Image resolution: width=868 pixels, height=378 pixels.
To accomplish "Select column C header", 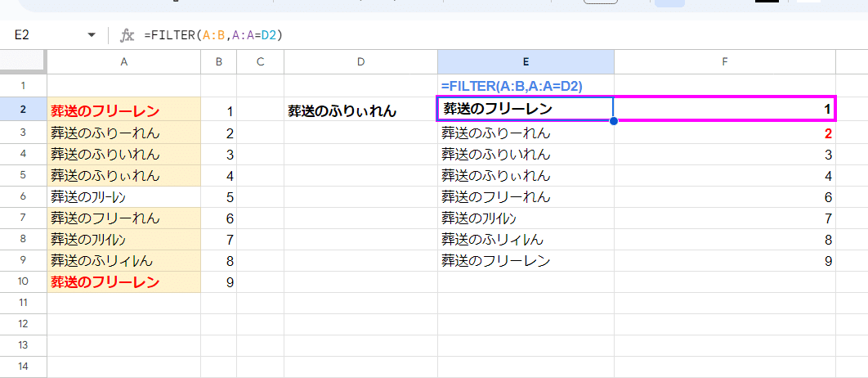I will pyautogui.click(x=260, y=62).
